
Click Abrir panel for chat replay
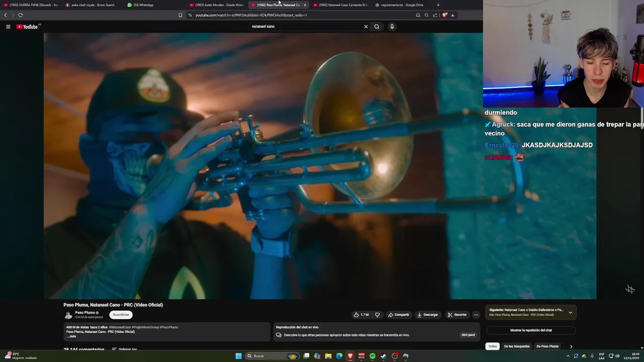468,335
